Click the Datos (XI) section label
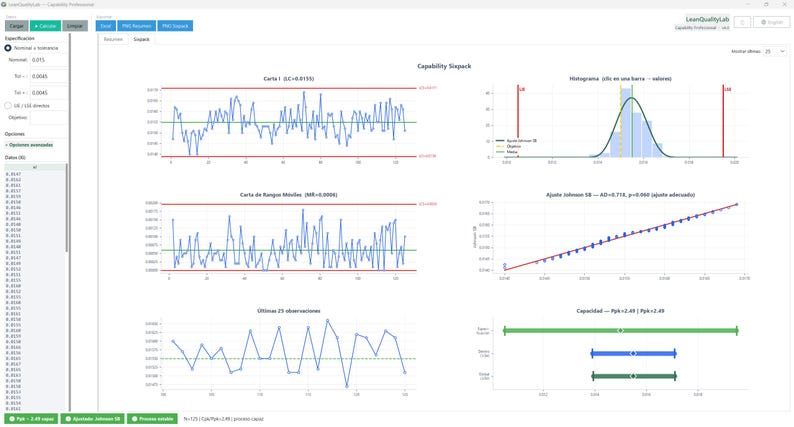The height and width of the screenshot is (427, 794). (x=15, y=158)
